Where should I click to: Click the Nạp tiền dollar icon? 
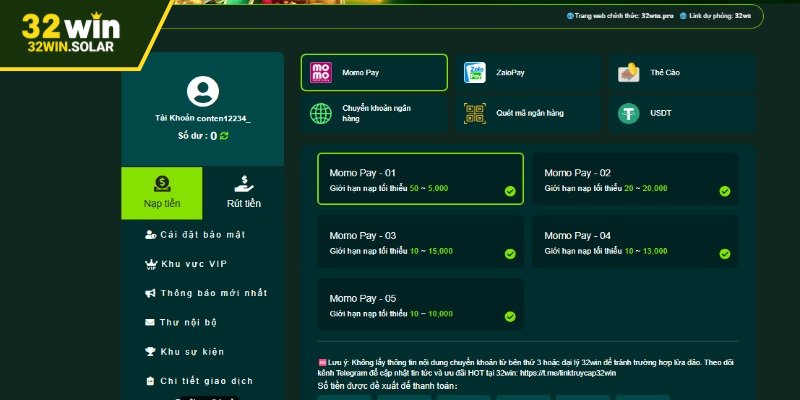162,184
